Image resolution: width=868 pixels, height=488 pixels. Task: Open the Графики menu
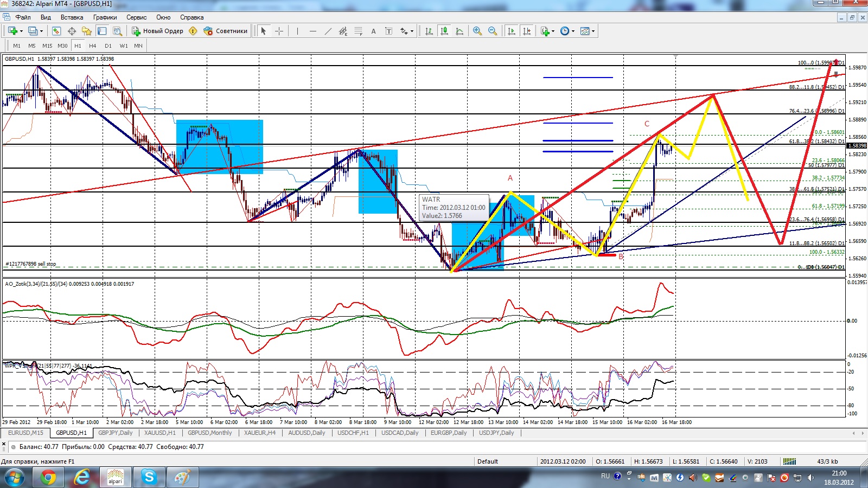click(x=105, y=17)
